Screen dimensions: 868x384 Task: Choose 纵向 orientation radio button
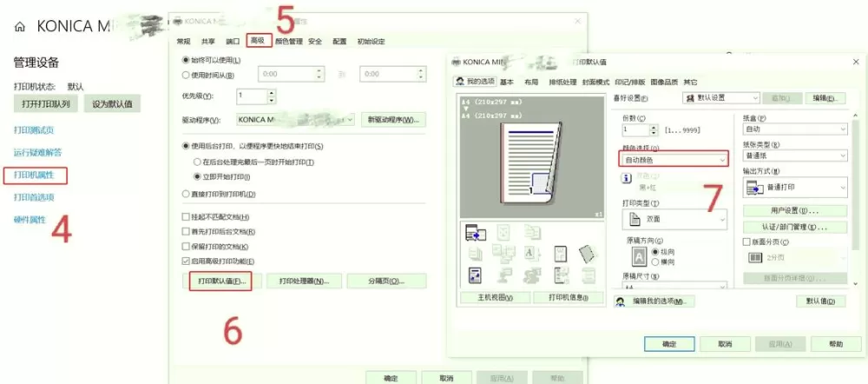pyautogui.click(x=656, y=252)
